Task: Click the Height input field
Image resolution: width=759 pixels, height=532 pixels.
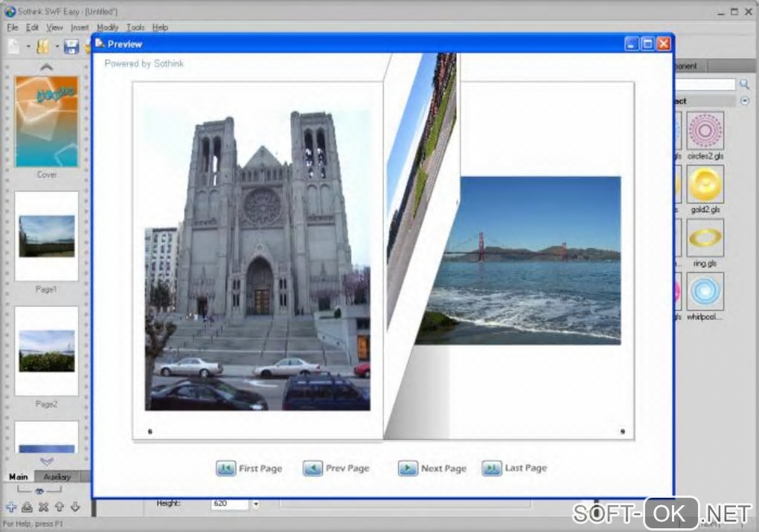Action: [x=229, y=504]
